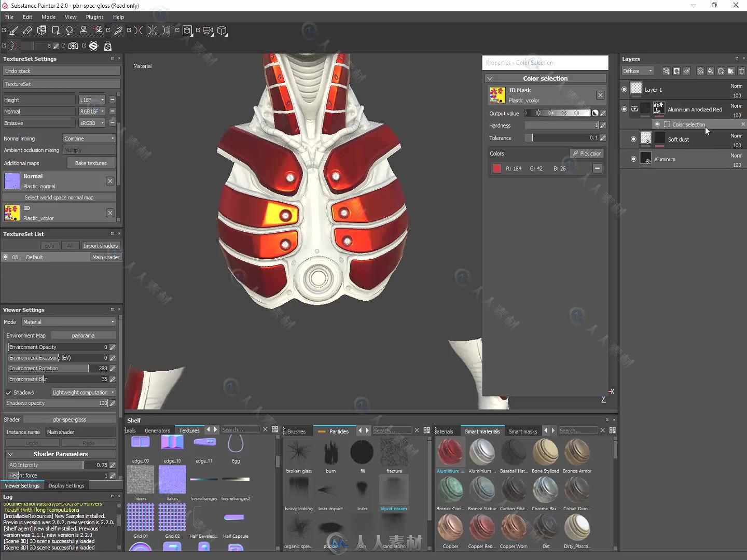Adjust the Environment Rotation slider

57,368
